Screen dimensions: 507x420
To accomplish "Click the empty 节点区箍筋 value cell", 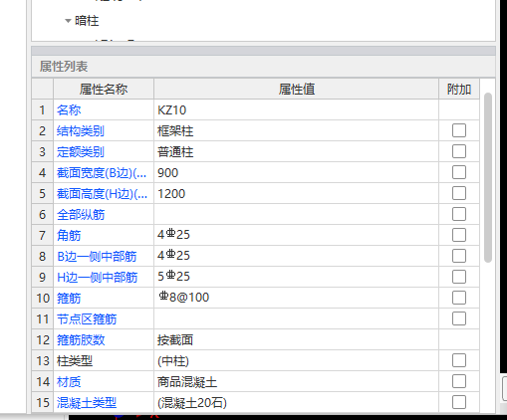I will pos(297,318).
